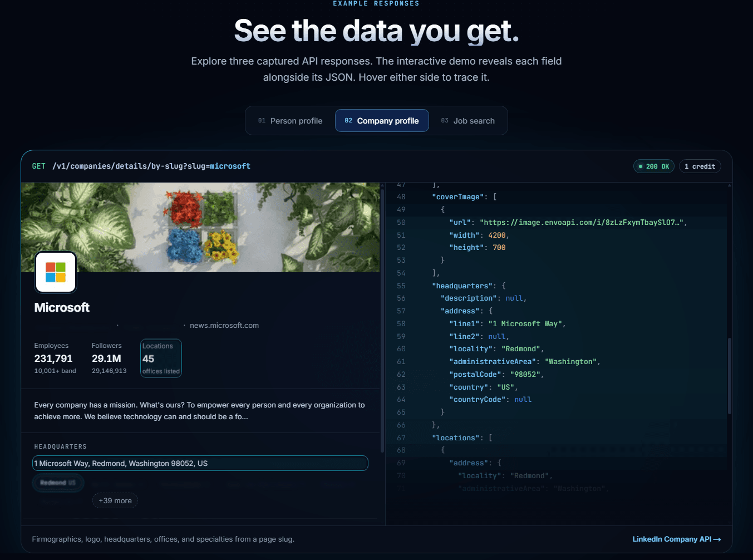
Task: Click the Microsoft four-square logo
Action: pyautogui.click(x=56, y=272)
